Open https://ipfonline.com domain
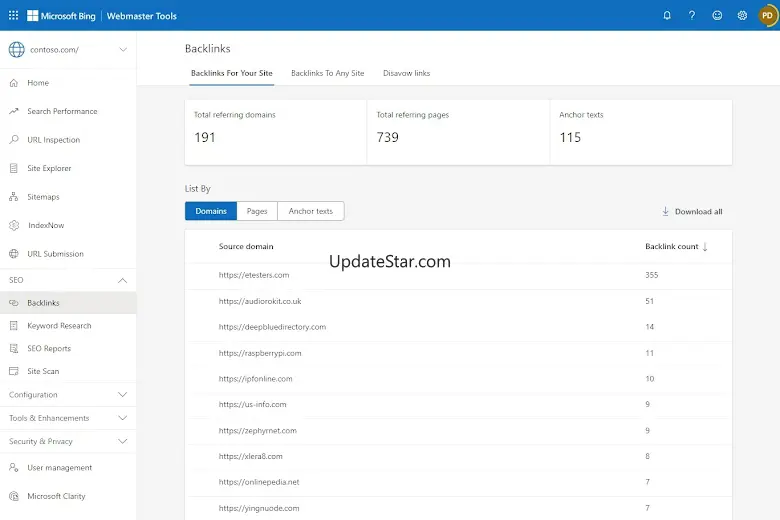780x520 pixels. click(256, 379)
